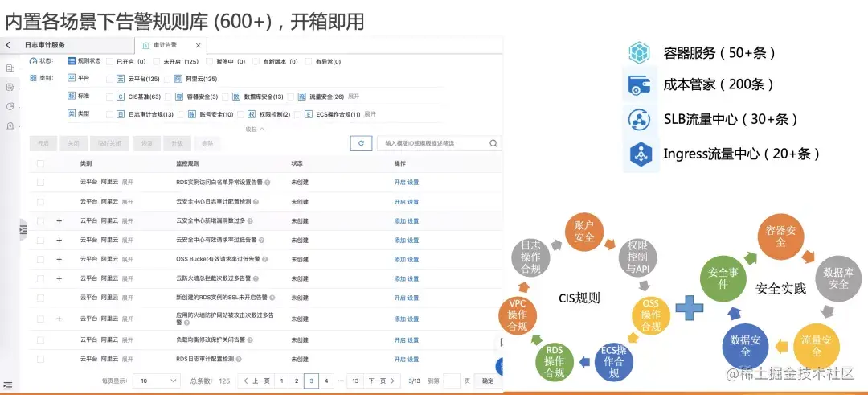This screenshot has height=395, width=868.
Task: Check the CIS基准(63) standard filter
Action: (109, 97)
